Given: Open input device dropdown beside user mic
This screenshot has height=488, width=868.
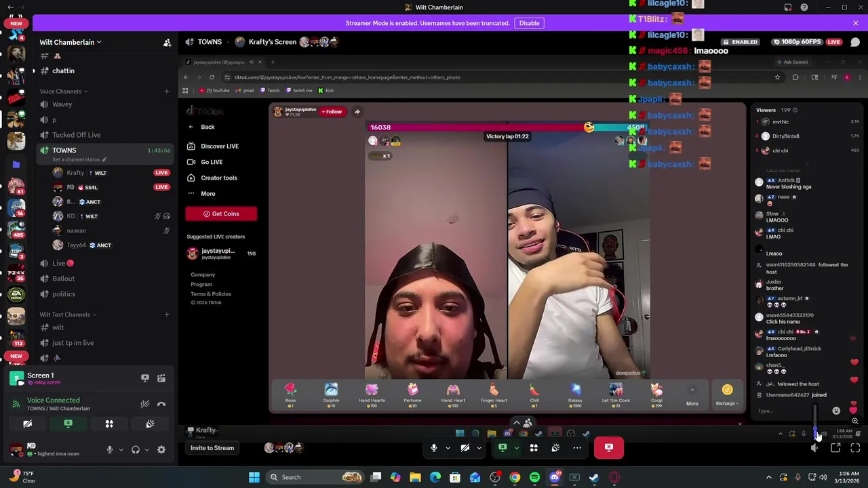Looking at the screenshot, I should pyautogui.click(x=121, y=449).
